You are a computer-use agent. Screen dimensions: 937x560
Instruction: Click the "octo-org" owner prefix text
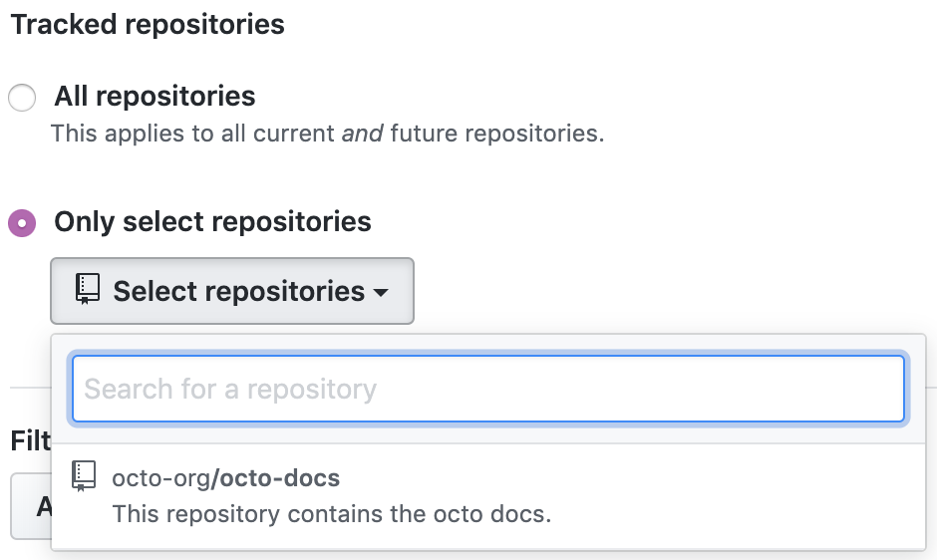160,478
